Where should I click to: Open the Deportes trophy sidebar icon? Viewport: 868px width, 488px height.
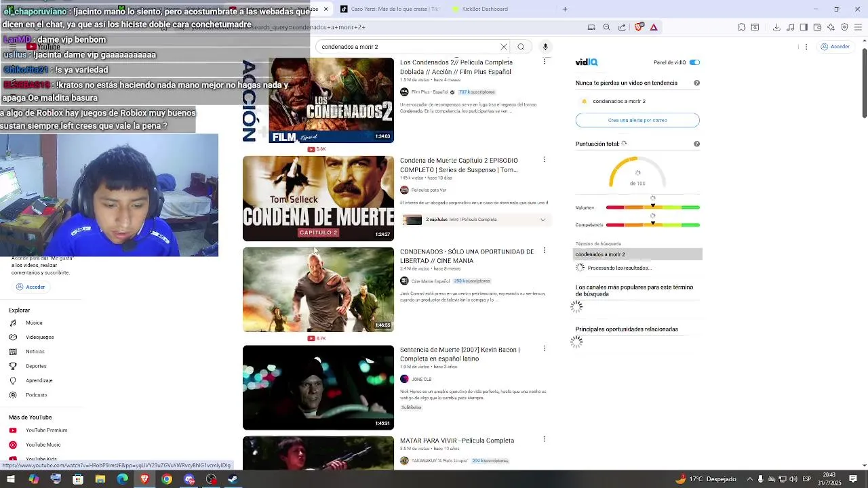(13, 366)
